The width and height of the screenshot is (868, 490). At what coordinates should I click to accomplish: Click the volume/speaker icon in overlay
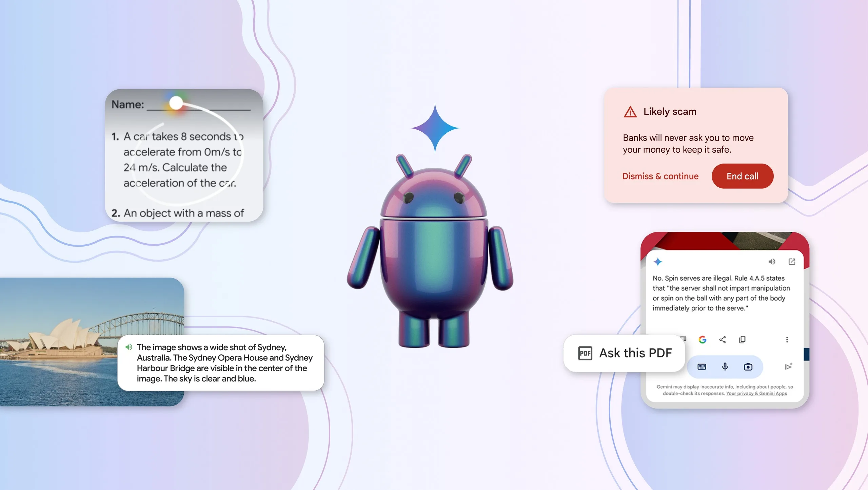click(771, 262)
